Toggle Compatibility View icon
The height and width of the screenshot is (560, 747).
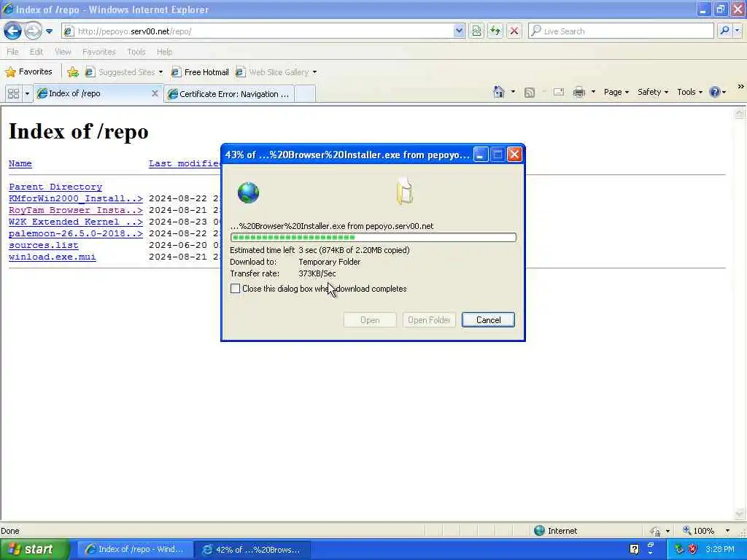tap(476, 31)
